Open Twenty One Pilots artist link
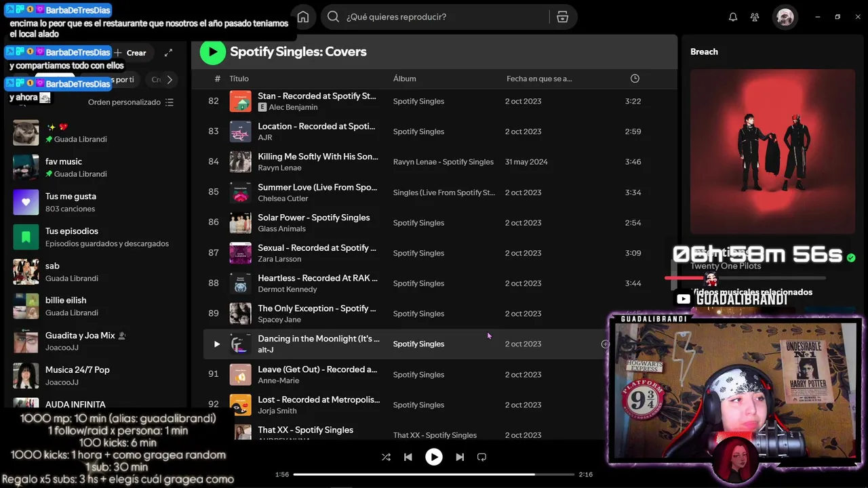Viewport: 868px width, 488px height. point(726,266)
